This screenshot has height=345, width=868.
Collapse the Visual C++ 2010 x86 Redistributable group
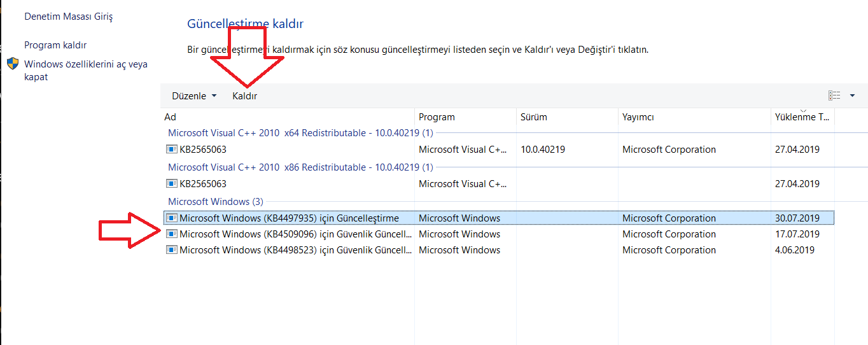[x=300, y=167]
